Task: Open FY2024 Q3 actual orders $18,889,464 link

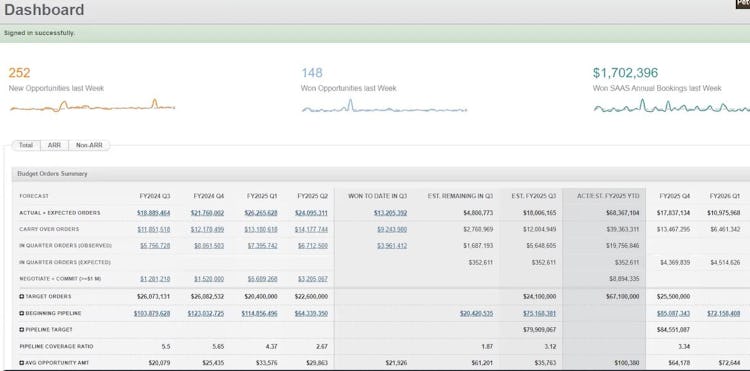Action: pos(154,213)
